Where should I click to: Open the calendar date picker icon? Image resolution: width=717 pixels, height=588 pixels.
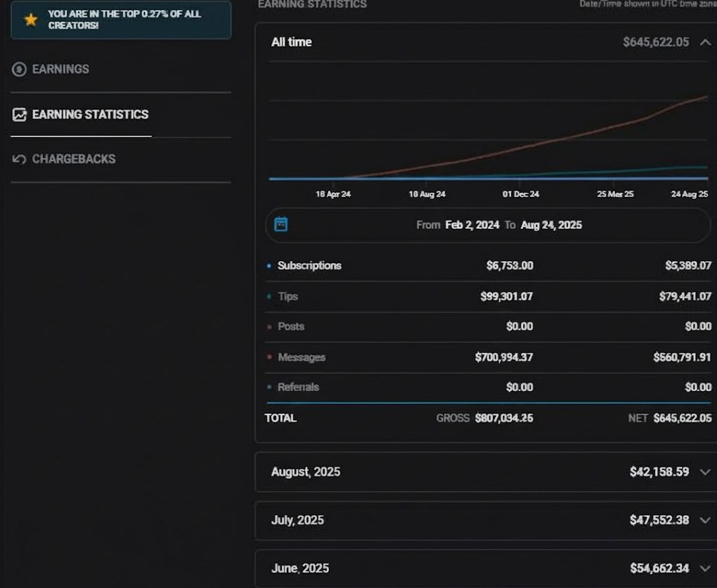(x=281, y=225)
